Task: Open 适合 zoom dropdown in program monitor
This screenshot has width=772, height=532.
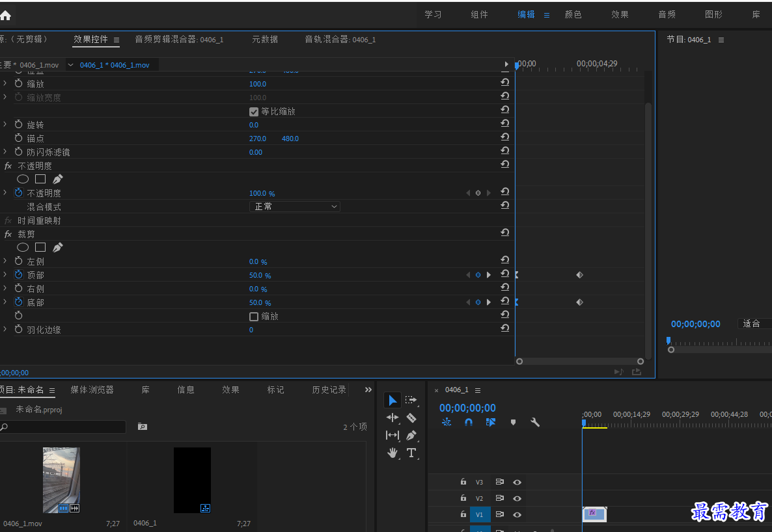Action: point(754,323)
